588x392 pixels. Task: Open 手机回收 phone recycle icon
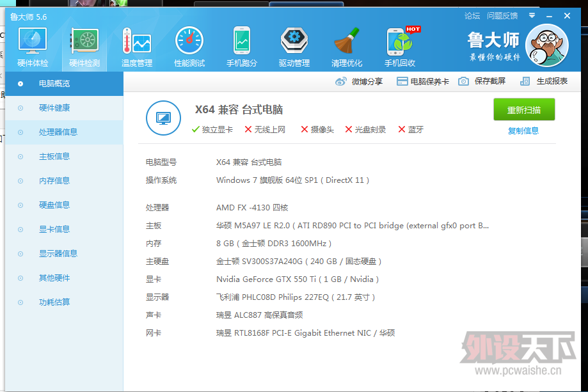tap(400, 41)
